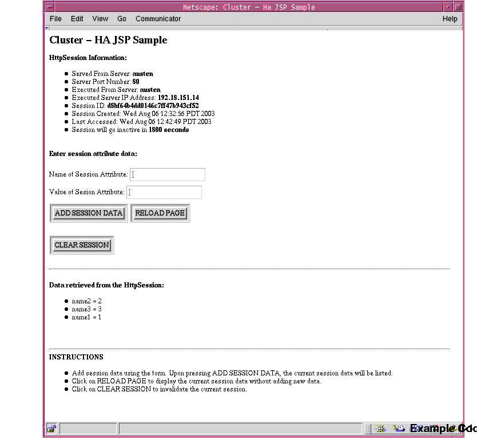
Task: Open the File menu
Action: (55, 18)
